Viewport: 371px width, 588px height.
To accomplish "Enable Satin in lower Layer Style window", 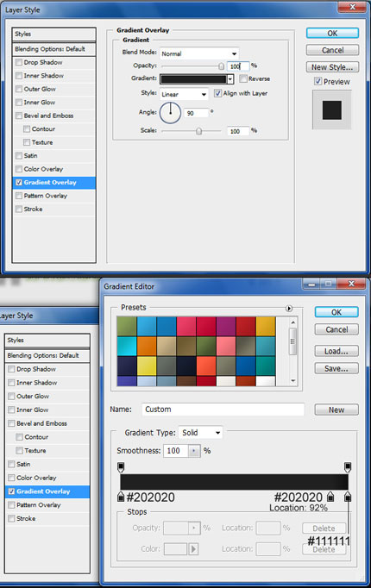I will (11, 464).
